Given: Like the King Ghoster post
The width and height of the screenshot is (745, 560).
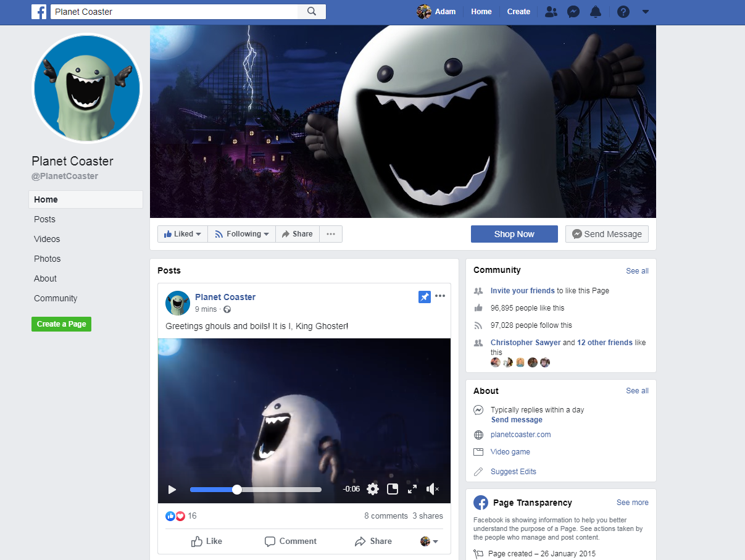Looking at the screenshot, I should pyautogui.click(x=207, y=541).
